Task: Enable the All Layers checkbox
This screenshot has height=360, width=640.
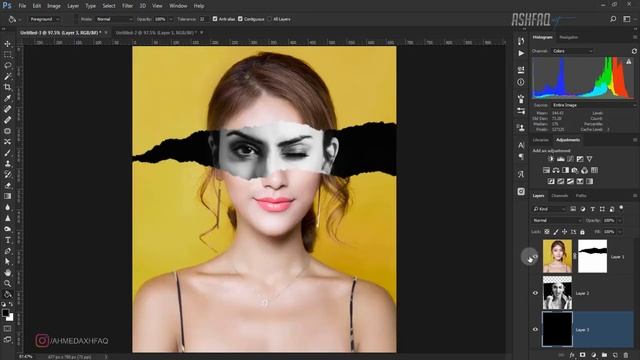Action: [x=269, y=19]
